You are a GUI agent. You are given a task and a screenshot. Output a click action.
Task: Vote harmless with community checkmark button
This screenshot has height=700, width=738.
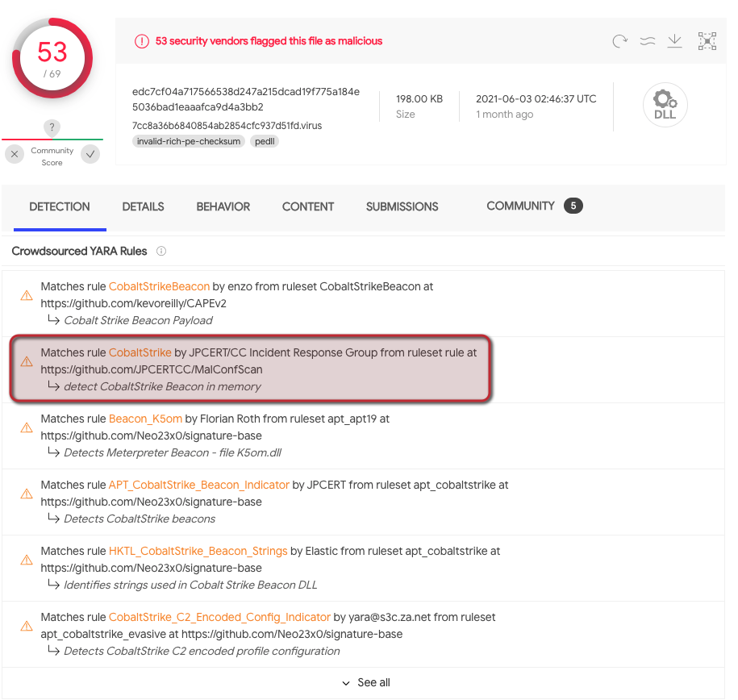coord(90,154)
